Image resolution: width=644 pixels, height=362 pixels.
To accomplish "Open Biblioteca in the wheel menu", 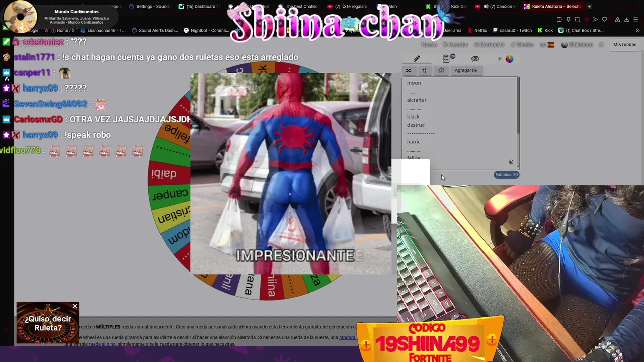I will 577,45.
